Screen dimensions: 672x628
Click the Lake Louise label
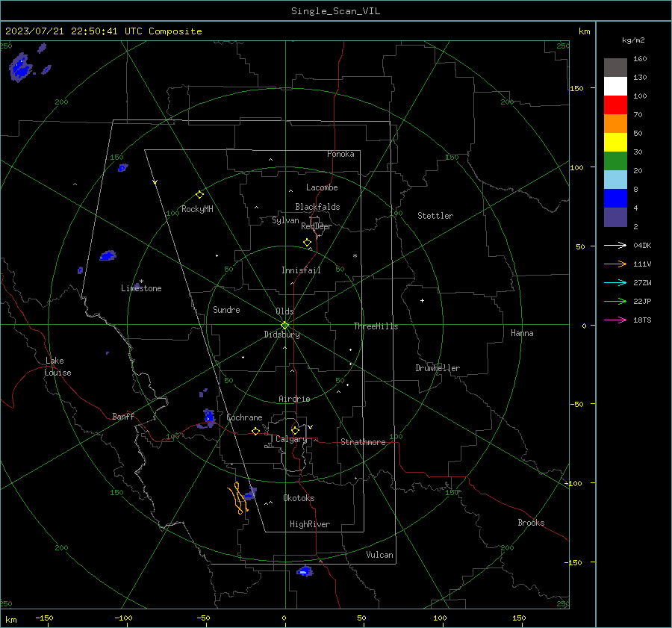(57, 367)
